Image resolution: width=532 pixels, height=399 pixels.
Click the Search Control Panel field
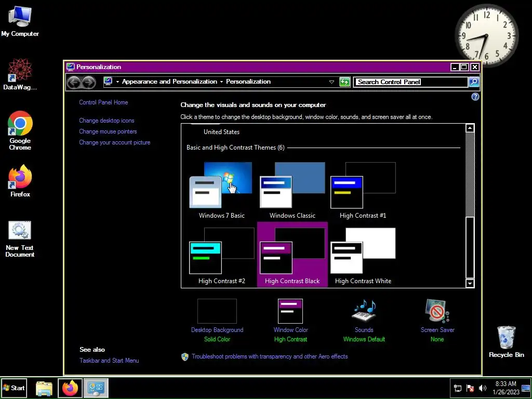410,82
